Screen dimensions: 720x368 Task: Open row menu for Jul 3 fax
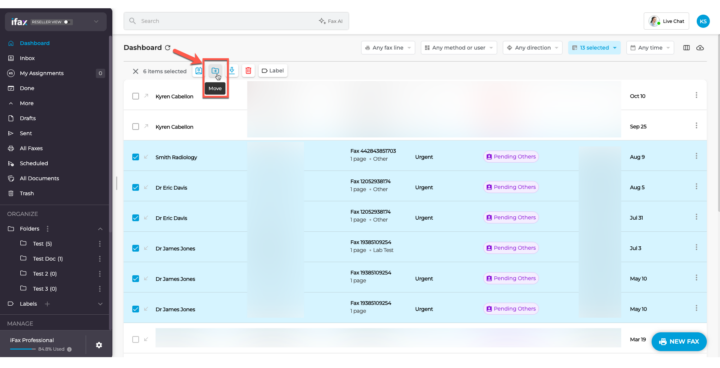[x=696, y=247]
